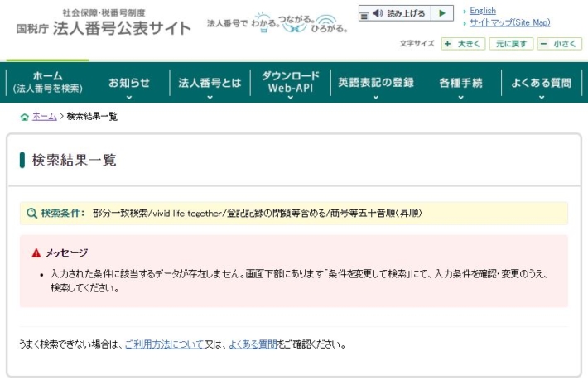Expand the chevron under ダウンロード Web-API
The height and width of the screenshot is (385, 588).
pos(290,97)
